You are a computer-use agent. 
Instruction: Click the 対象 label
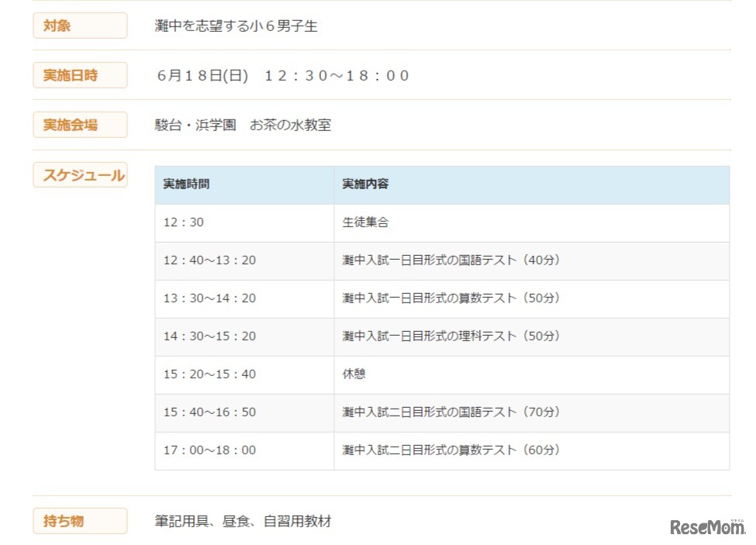(80, 26)
